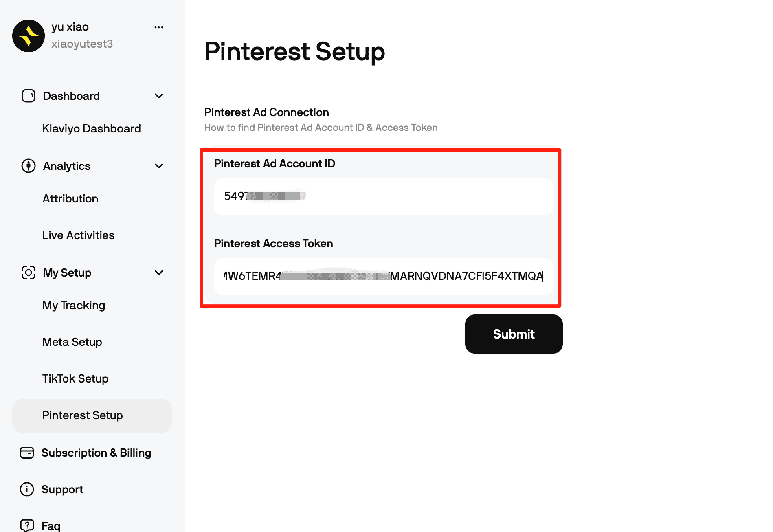The width and height of the screenshot is (773, 532).
Task: Open the Pinterest Ad Account ID help link
Action: pyautogui.click(x=321, y=127)
